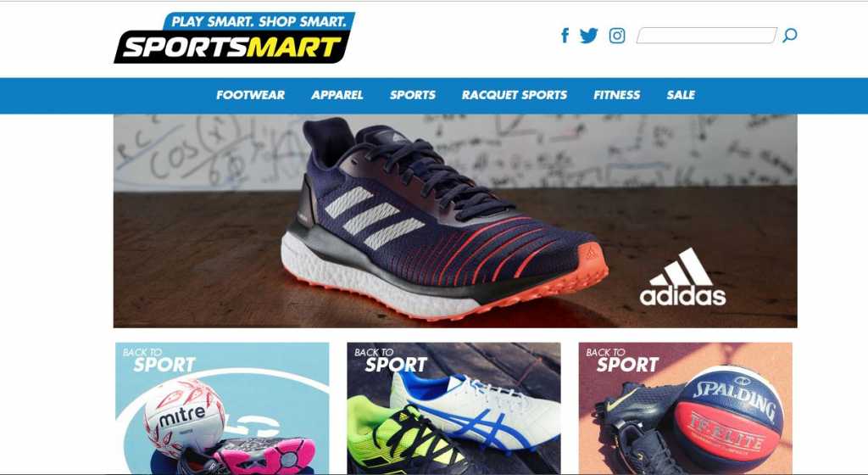Viewport: 868px width, 475px height.
Task: Focus the site search input field
Action: click(x=707, y=36)
